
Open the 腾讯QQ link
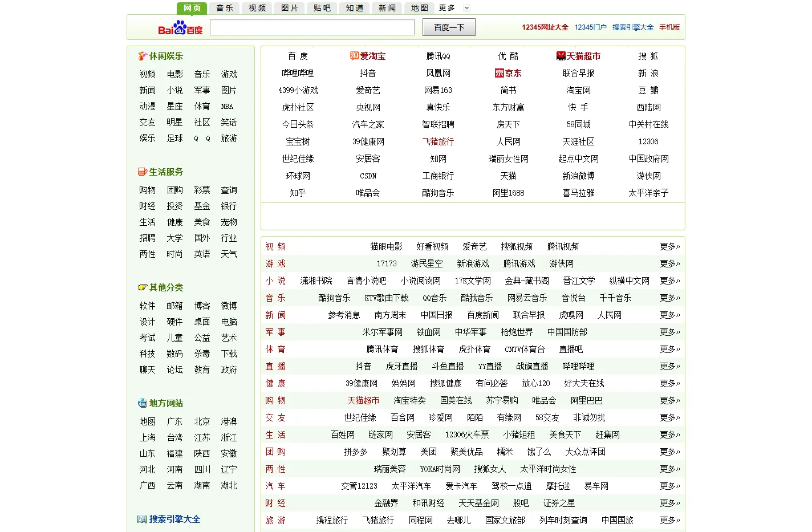click(x=438, y=56)
